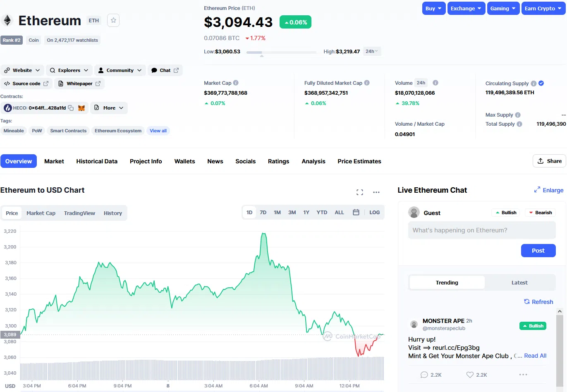Switch chat feed to Latest

519,282
